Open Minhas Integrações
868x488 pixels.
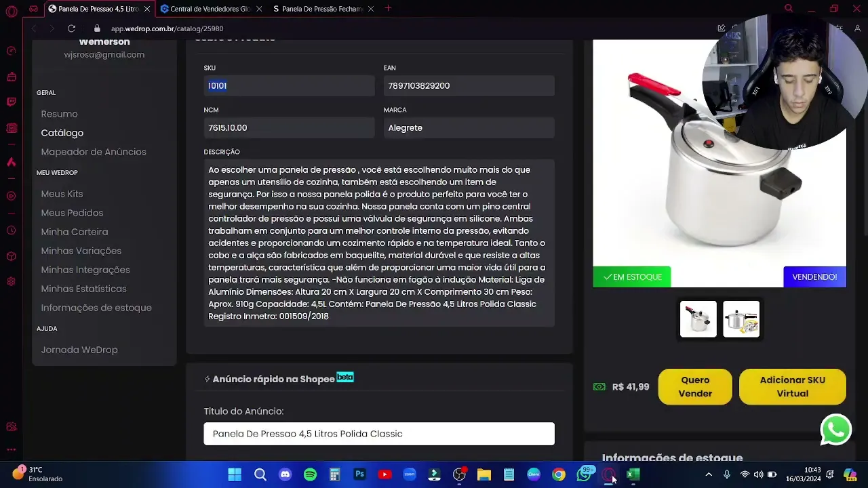click(85, 270)
